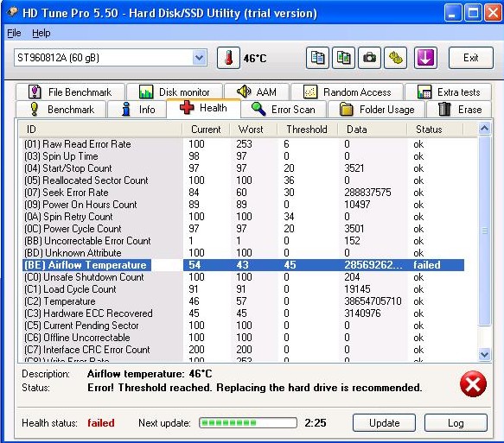Image resolution: width=504 pixels, height=443 pixels.
Task: Switch to the File Benchmark tab
Action: [x=70, y=92]
